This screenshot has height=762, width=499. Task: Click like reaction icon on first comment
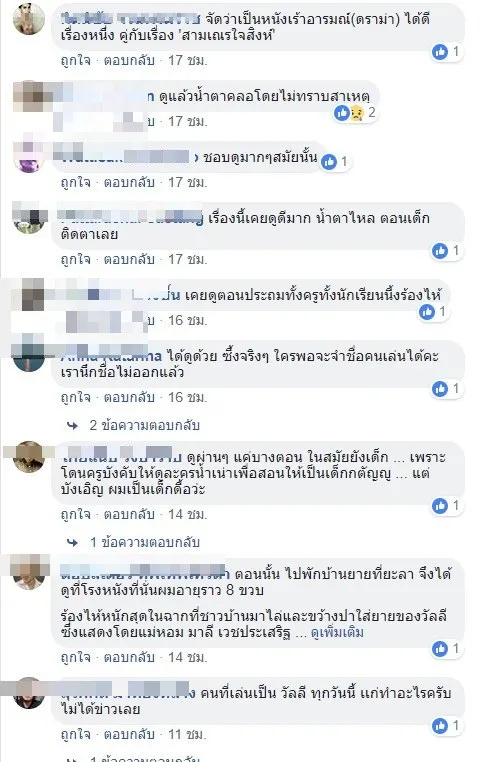click(x=440, y=52)
